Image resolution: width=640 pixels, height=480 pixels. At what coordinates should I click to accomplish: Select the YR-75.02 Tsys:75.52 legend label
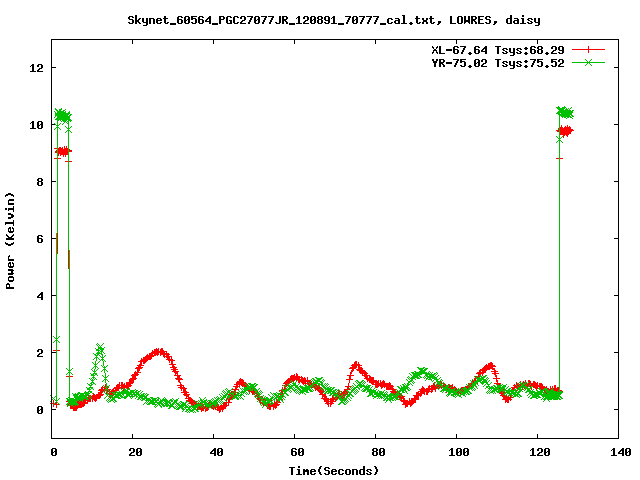pyautogui.click(x=498, y=63)
